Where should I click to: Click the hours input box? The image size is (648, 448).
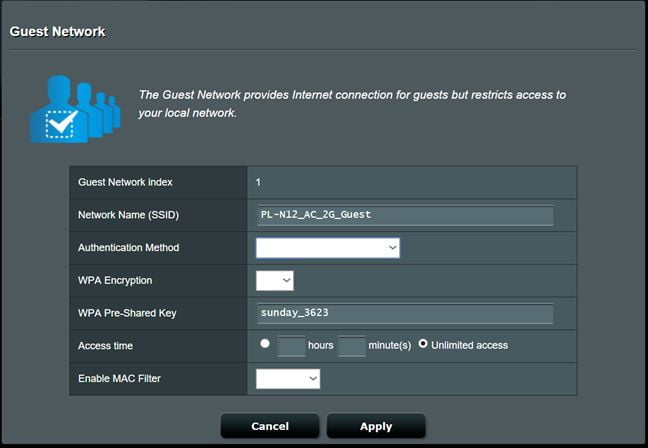point(290,346)
